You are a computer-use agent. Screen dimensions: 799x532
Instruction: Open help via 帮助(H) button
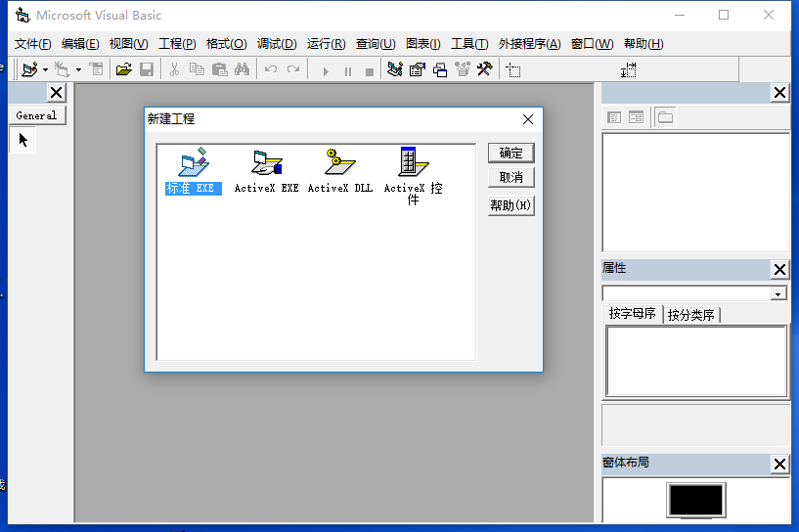[x=511, y=205]
